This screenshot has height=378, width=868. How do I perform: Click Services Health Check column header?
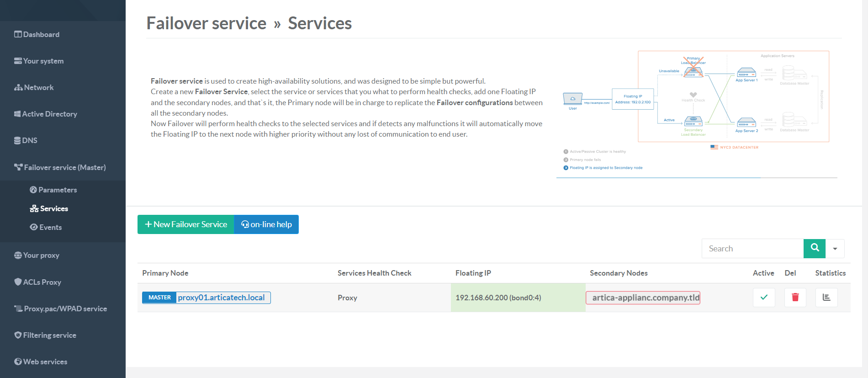tap(375, 273)
